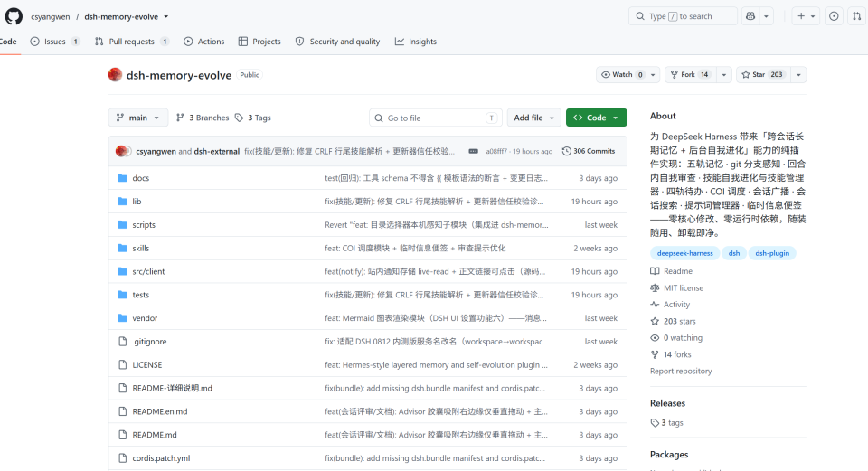
Task: Open the Mermaid commit message for vendor
Action: 436,317
